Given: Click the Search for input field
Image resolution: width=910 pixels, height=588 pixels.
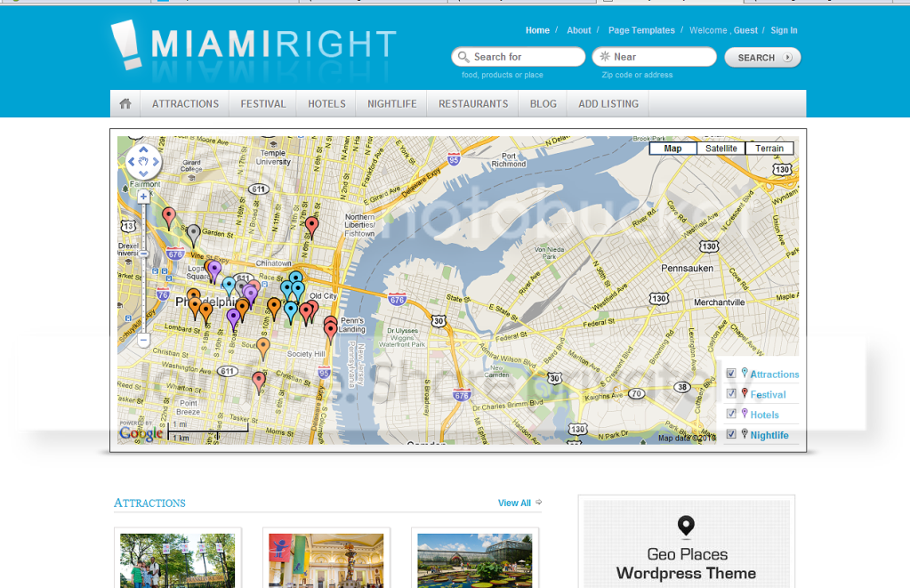Looking at the screenshot, I should (x=519, y=57).
